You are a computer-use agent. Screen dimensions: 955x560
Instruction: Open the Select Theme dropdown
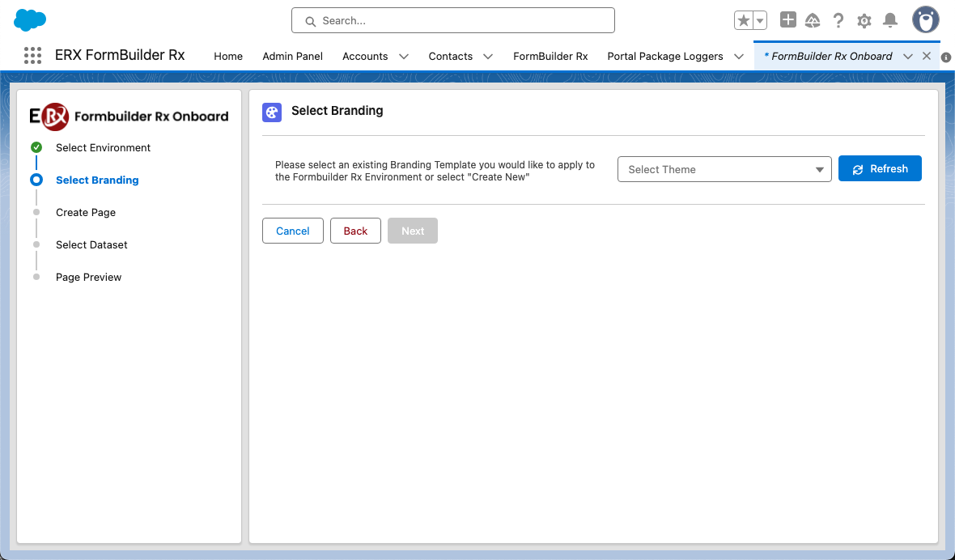[x=724, y=169]
